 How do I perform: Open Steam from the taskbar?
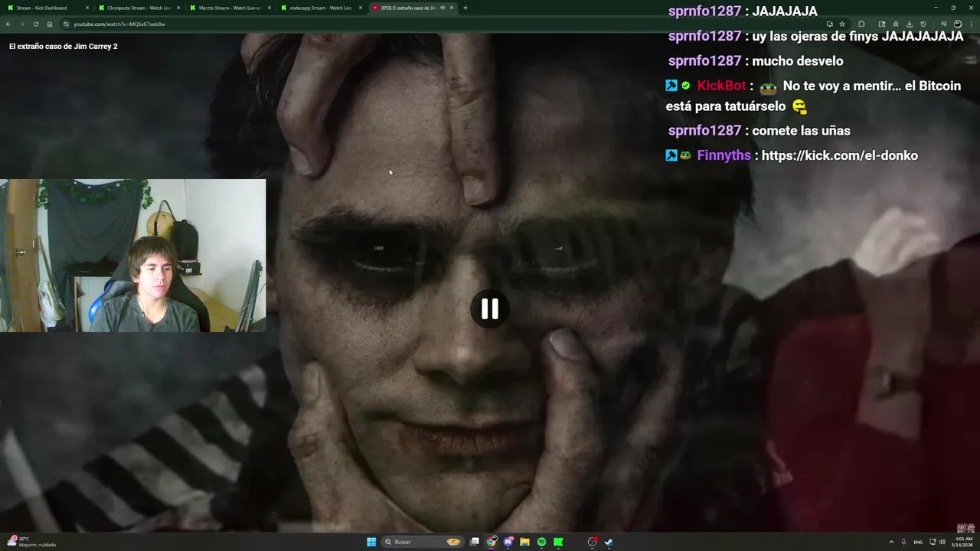point(609,542)
